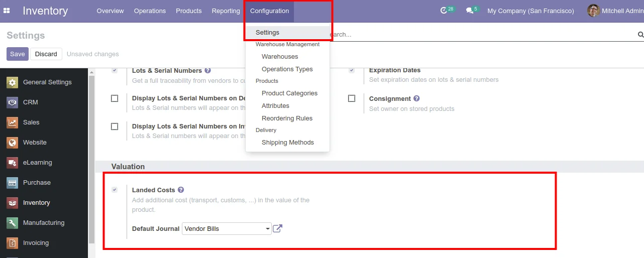The width and height of the screenshot is (644, 258).
Task: Click the Valuation section heading
Action: point(128,167)
